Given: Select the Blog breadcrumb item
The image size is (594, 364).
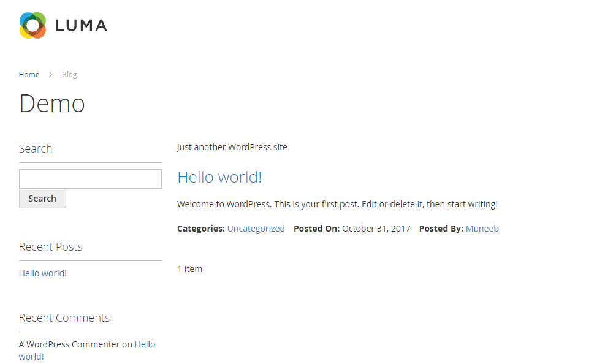Looking at the screenshot, I should click(x=69, y=75).
